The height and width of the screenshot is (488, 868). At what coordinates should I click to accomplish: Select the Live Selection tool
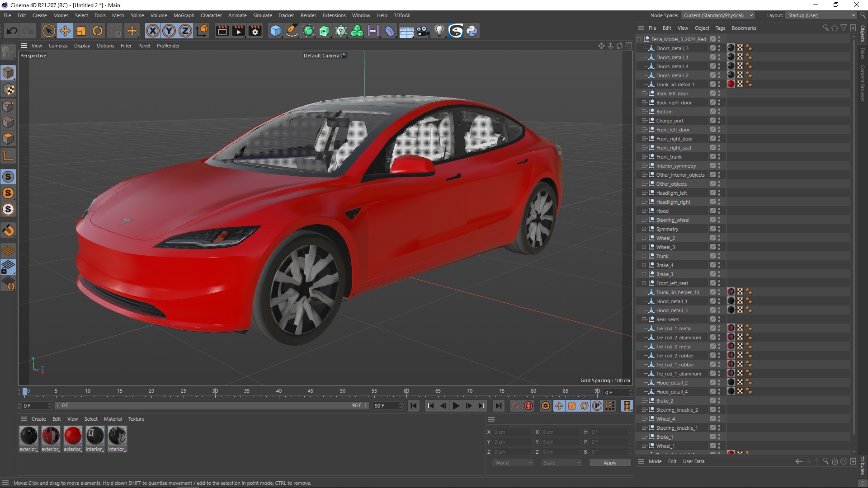point(48,31)
